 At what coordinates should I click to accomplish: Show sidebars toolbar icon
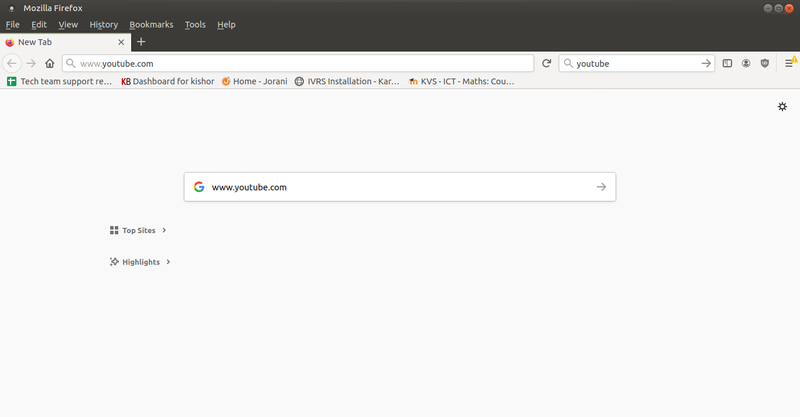pos(727,63)
